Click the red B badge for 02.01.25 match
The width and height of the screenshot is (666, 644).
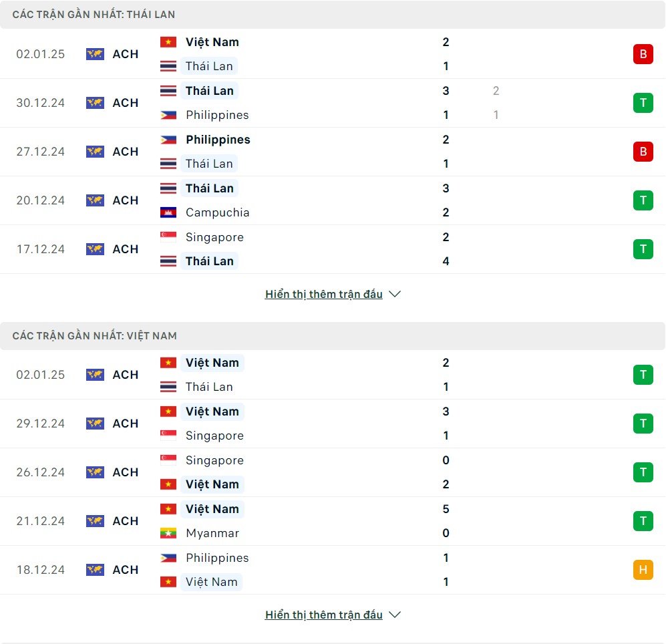tap(643, 54)
